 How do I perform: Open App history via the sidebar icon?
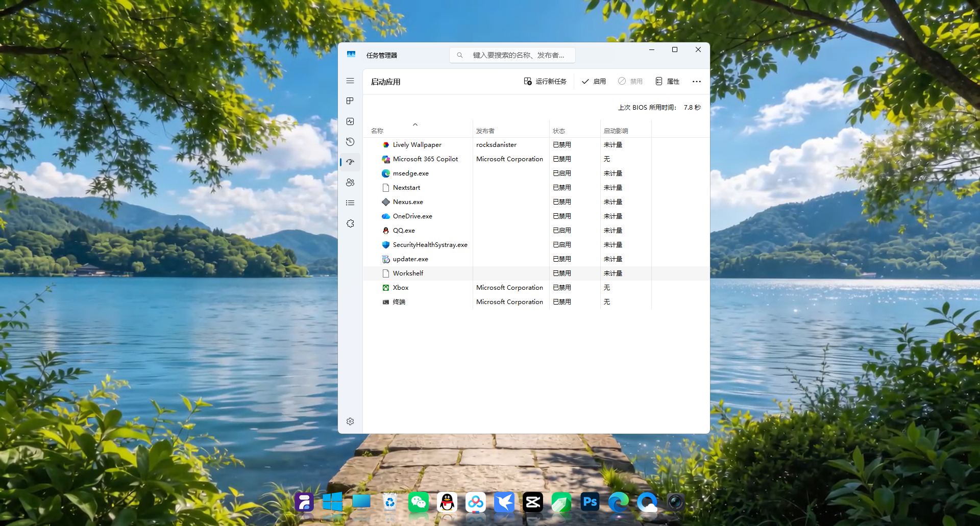(350, 142)
